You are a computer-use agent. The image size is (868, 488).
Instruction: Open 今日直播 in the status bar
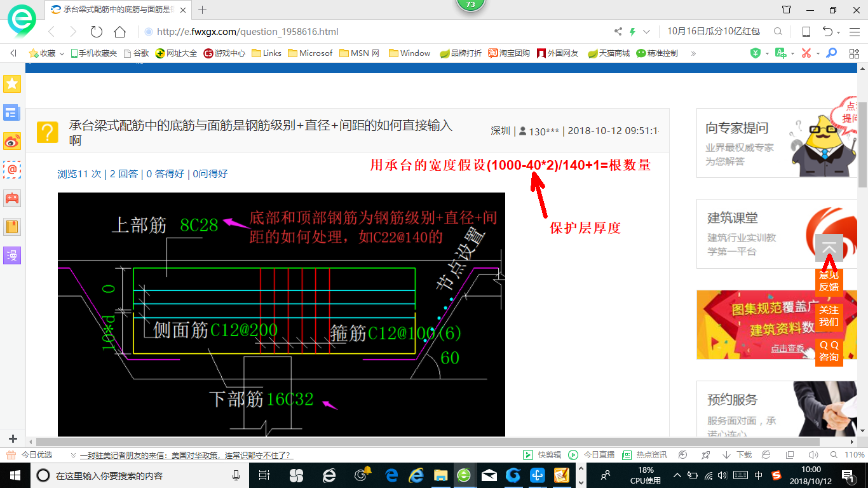tap(592, 455)
